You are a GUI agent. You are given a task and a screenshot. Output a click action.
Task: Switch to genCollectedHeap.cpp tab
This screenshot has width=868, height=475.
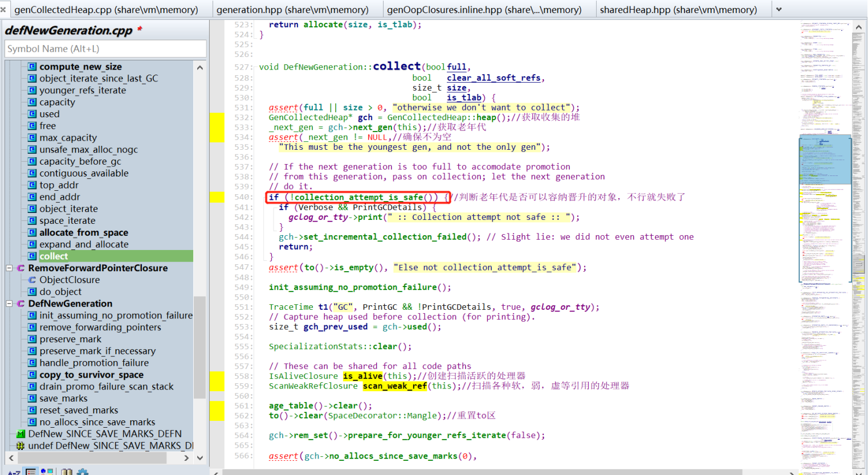106,10
